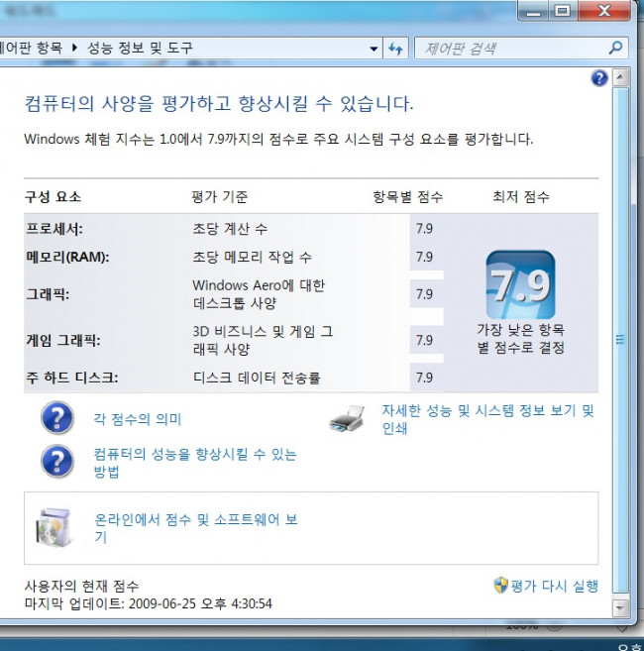Screen dimensions: 644x651
Task: Click the software box icon beside 온라인에서 점수
Action: point(53,527)
